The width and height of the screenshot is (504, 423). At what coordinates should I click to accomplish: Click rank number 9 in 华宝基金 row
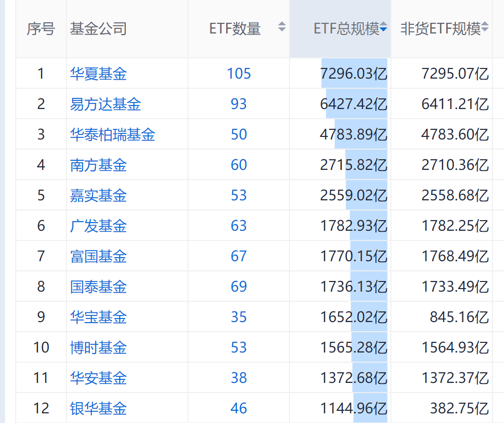click(41, 317)
